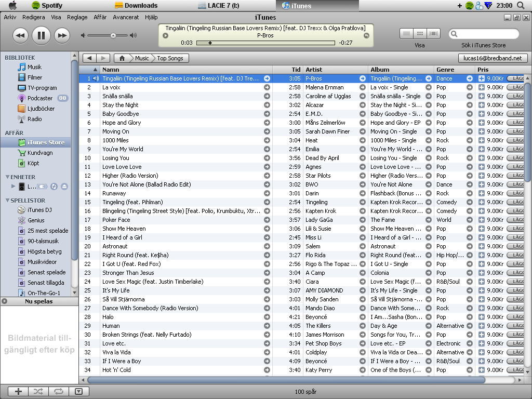Go to album page for The Fame

429,220
